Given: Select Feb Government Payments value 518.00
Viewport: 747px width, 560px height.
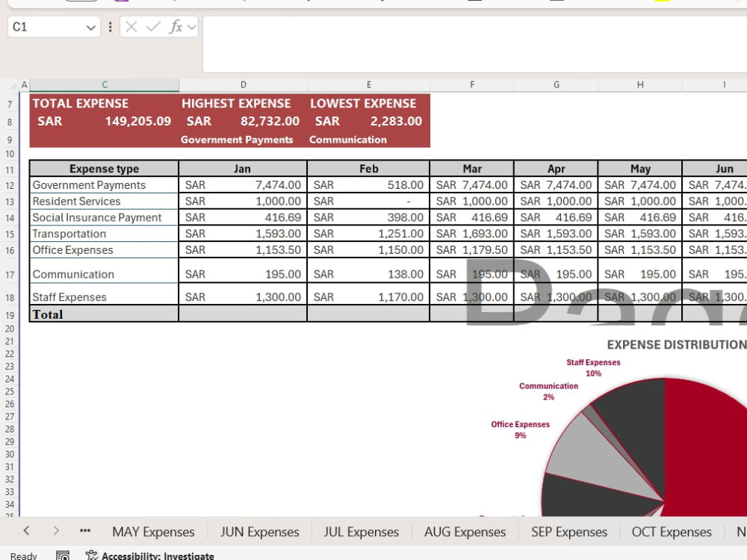Looking at the screenshot, I should pos(369,184).
